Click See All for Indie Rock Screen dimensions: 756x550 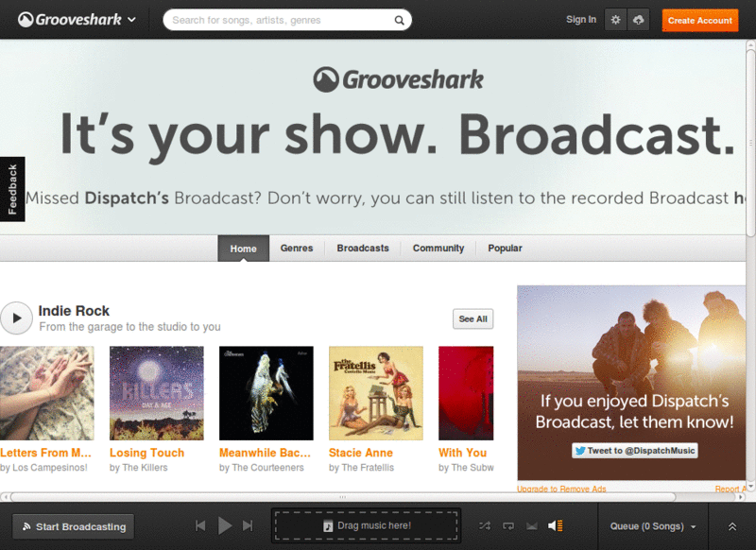473,318
